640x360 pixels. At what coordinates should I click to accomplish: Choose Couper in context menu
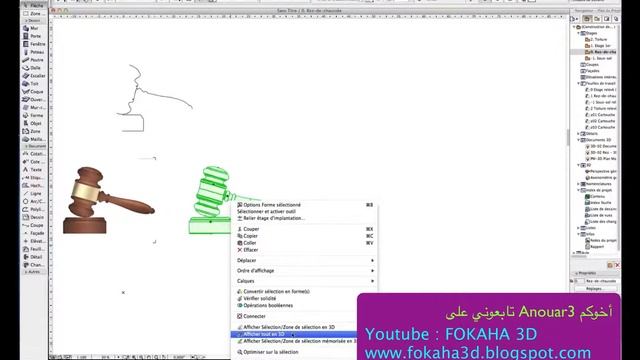pyautogui.click(x=304, y=229)
